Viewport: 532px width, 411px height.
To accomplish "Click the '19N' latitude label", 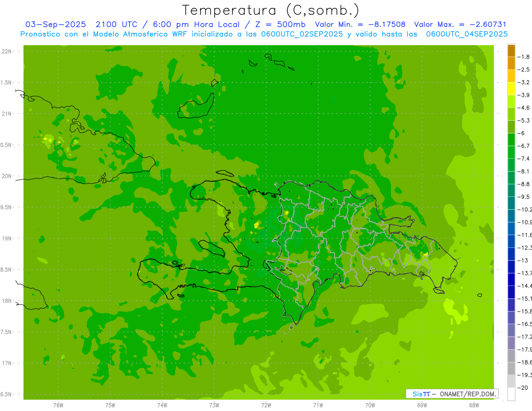I will tap(7, 239).
